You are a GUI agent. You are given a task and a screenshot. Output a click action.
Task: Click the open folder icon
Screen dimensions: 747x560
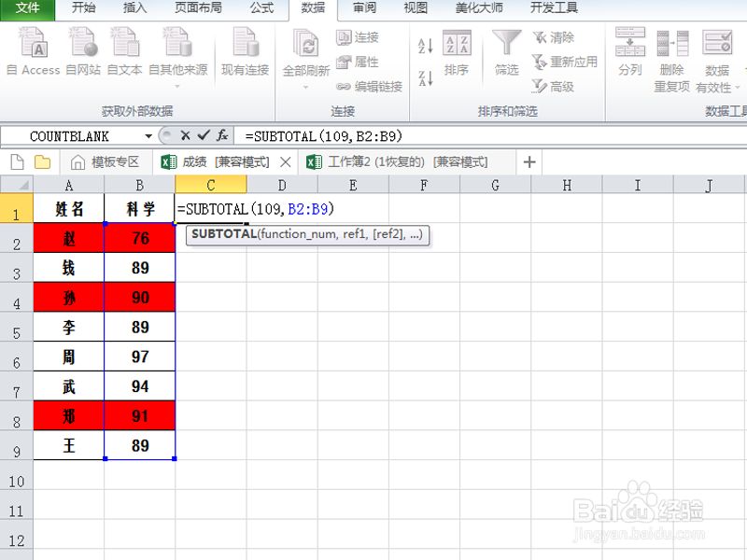42,162
